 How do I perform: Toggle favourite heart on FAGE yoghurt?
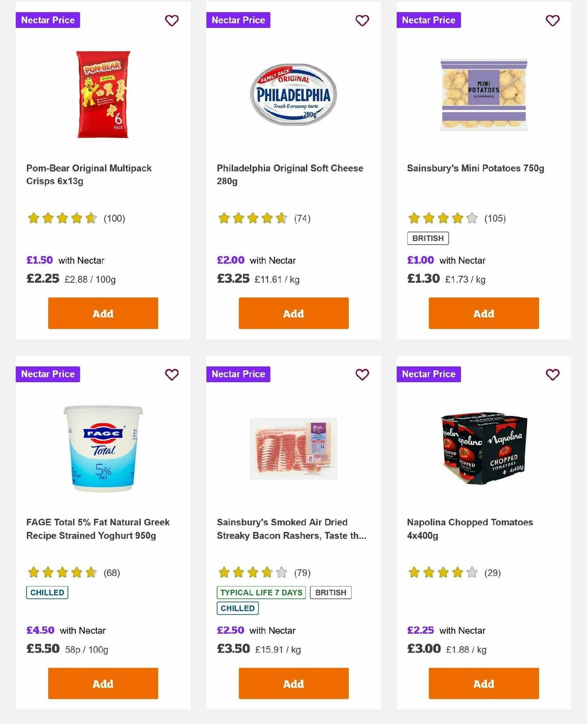click(171, 375)
